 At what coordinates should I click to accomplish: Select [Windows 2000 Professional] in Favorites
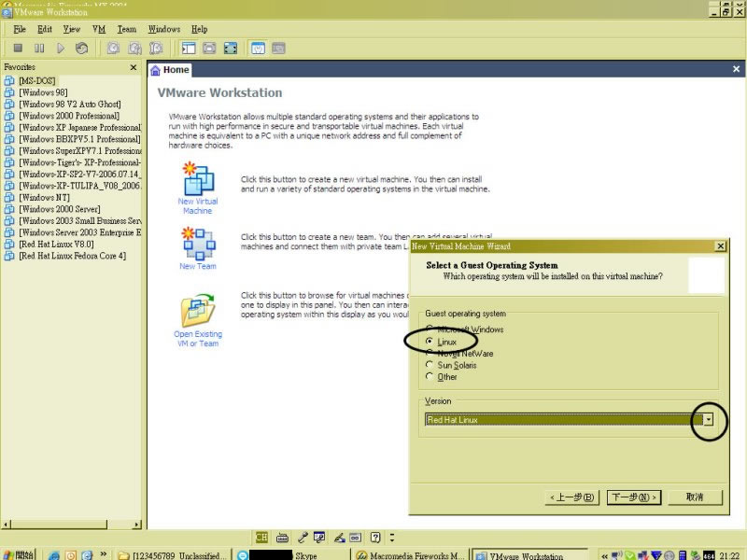coord(68,116)
